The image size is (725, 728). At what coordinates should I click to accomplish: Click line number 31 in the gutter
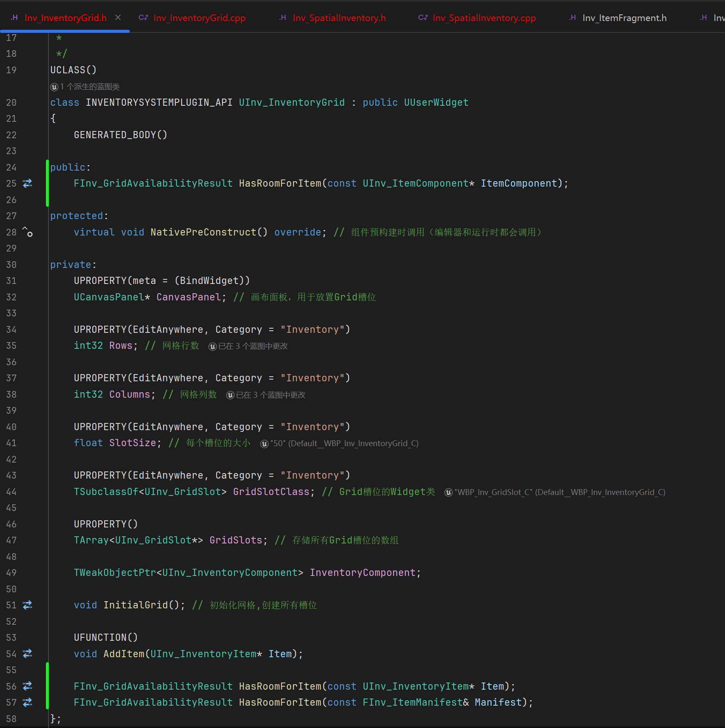(x=11, y=281)
